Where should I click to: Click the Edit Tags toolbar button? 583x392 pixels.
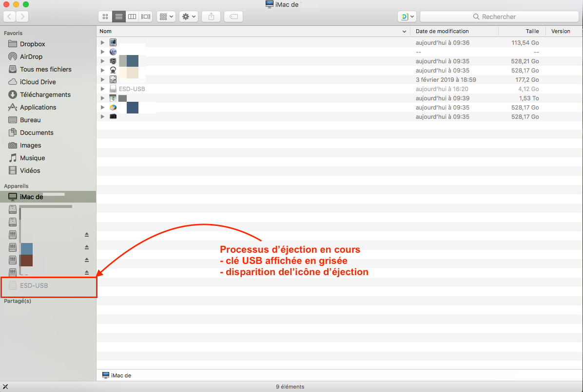(233, 17)
